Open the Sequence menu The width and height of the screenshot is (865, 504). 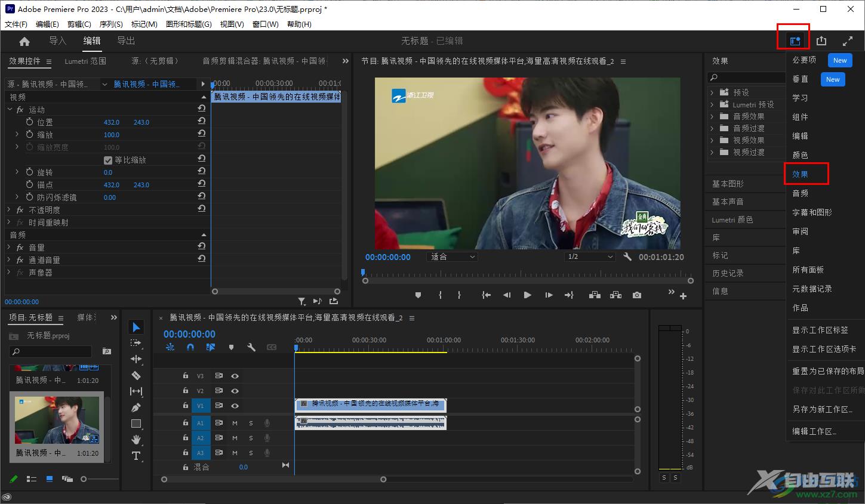pyautogui.click(x=111, y=24)
